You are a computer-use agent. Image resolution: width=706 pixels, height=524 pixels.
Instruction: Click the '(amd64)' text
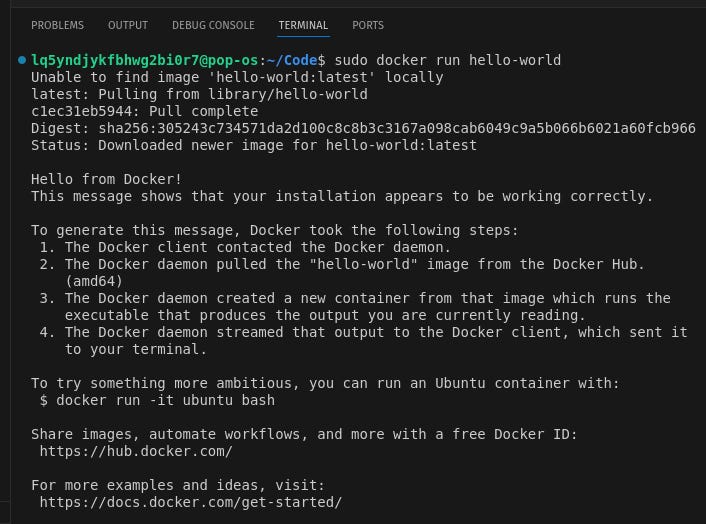coord(94,281)
